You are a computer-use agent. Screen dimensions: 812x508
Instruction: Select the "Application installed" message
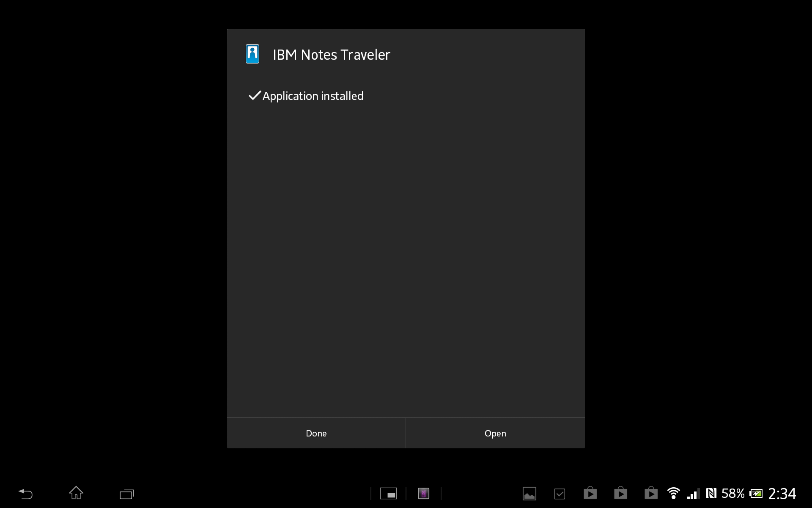[x=313, y=96]
